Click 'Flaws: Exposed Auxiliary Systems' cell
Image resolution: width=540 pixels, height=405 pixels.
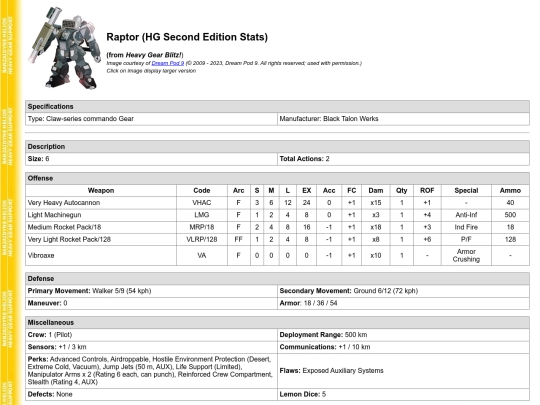tap(403, 371)
